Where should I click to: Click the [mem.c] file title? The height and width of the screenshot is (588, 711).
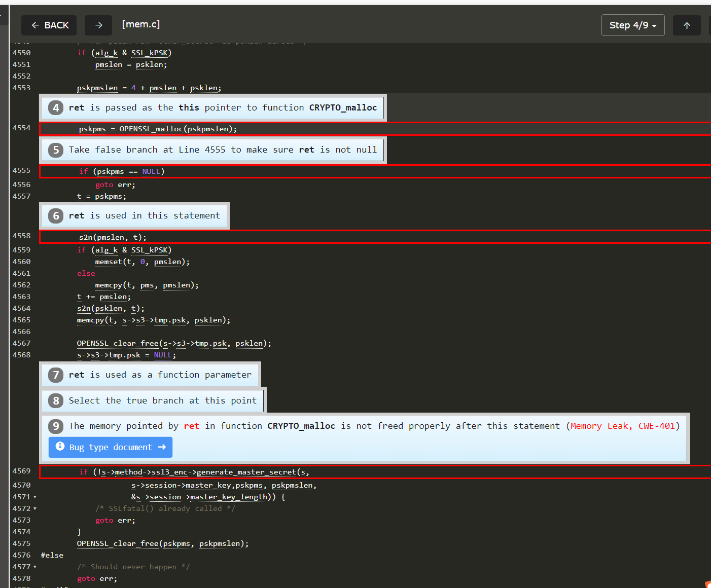point(141,24)
